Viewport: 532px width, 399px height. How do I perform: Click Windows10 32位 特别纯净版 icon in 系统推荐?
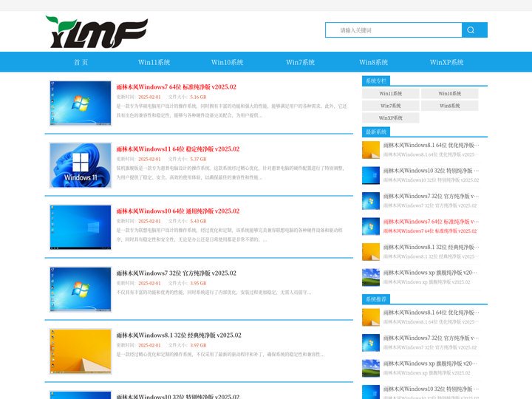371,392
